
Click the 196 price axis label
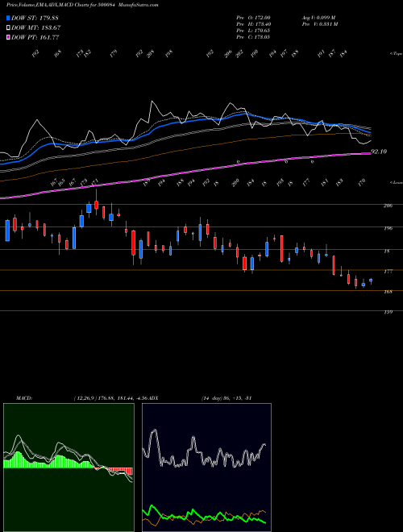tap(389, 228)
